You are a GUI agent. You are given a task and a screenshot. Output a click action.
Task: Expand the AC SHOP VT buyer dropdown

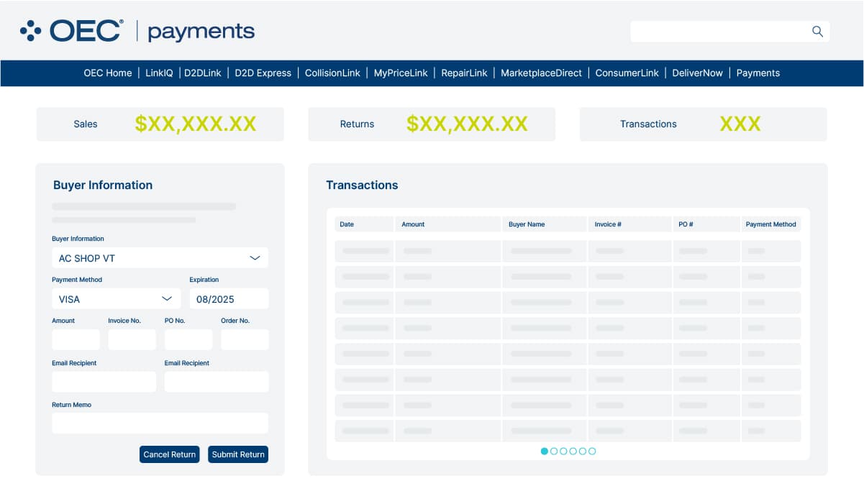point(160,258)
